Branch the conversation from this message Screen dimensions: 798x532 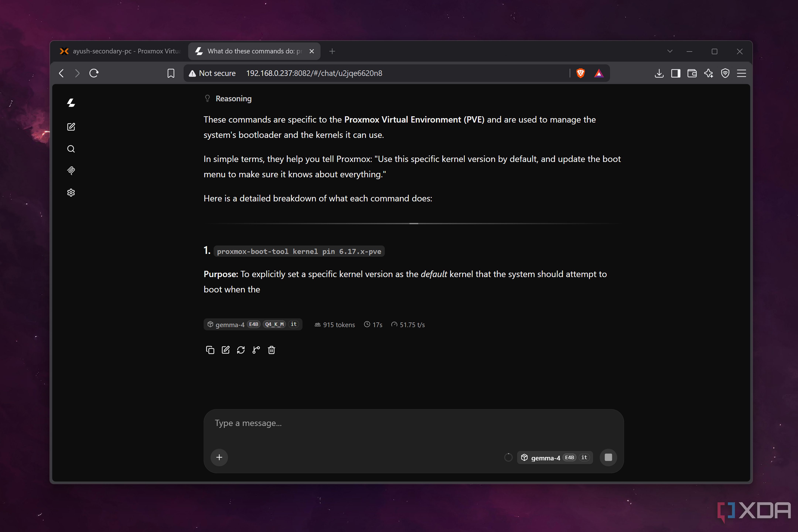point(256,350)
